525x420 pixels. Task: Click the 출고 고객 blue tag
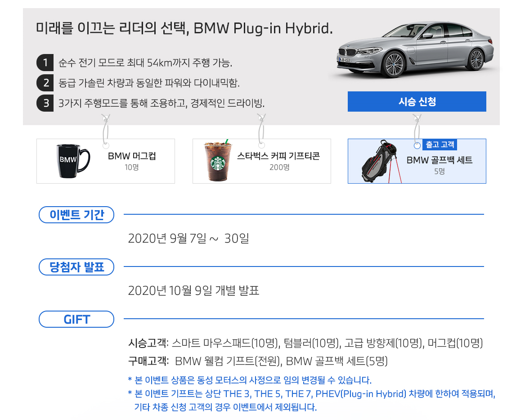(x=440, y=145)
